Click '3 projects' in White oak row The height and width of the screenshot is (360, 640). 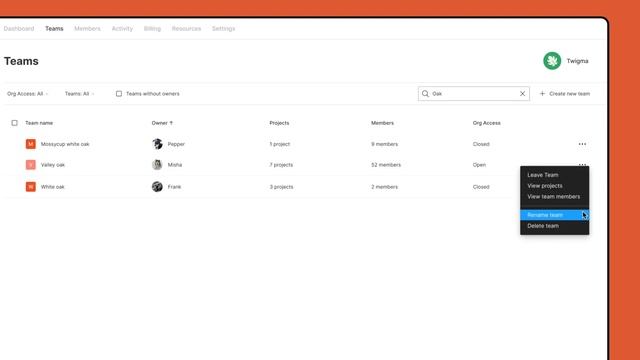[x=281, y=187]
